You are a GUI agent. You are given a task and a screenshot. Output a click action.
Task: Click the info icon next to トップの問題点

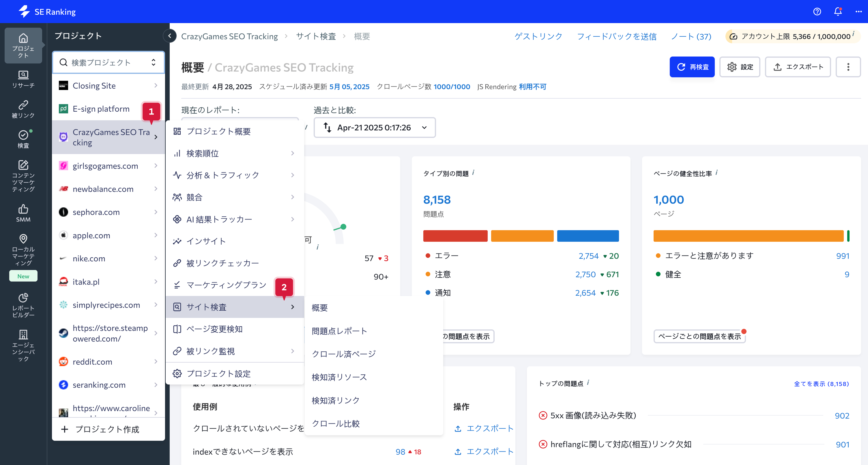click(x=588, y=382)
